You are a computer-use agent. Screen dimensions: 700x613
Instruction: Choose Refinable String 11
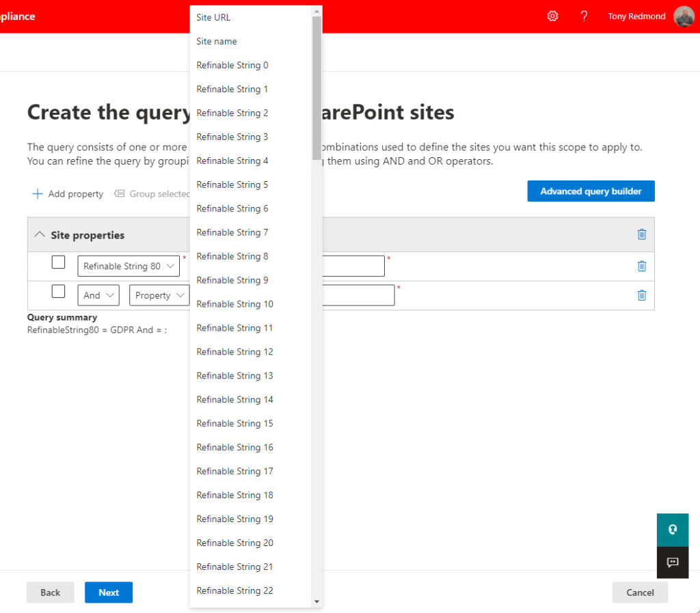(x=250, y=327)
